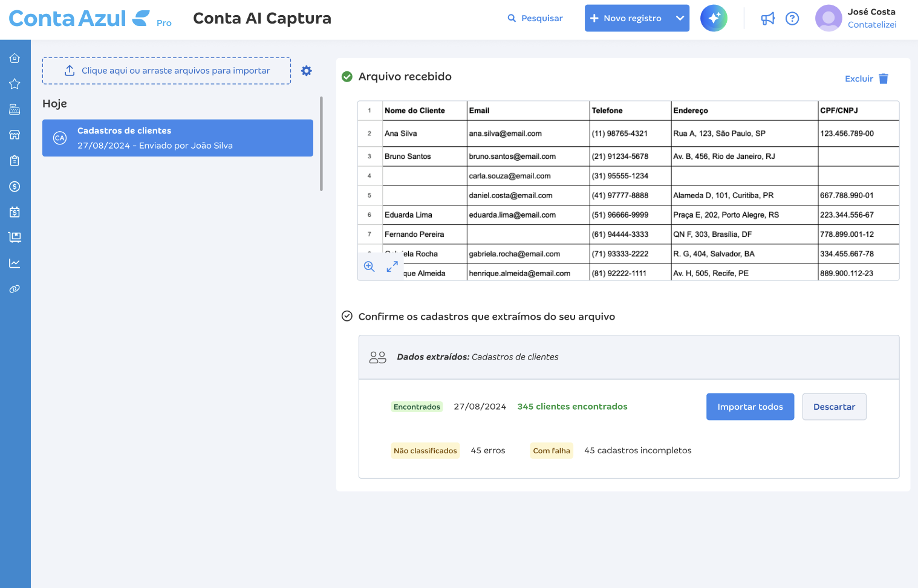Image resolution: width=918 pixels, height=588 pixels.
Task: Click the Telefone column header
Action: coord(631,111)
